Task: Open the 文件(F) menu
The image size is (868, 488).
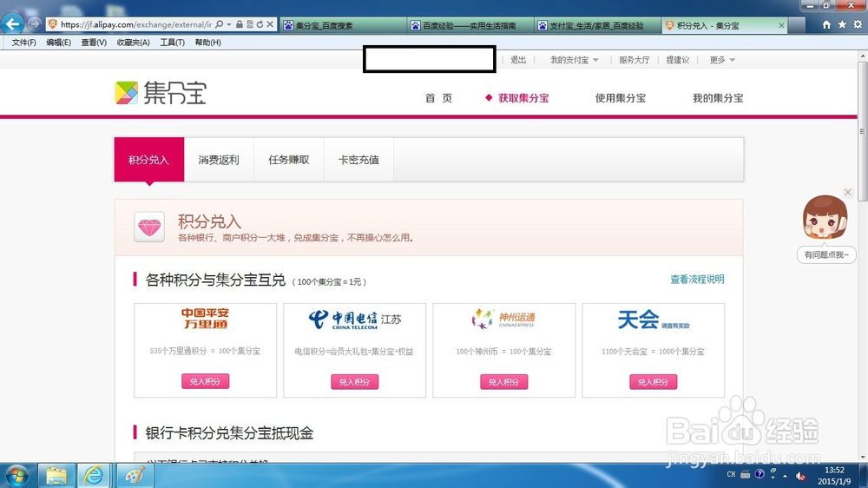Action: point(23,43)
